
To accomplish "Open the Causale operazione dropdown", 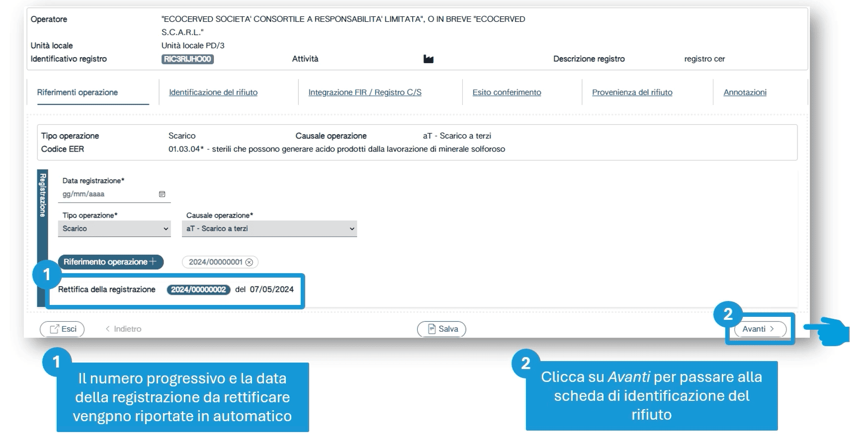I will 269,228.
